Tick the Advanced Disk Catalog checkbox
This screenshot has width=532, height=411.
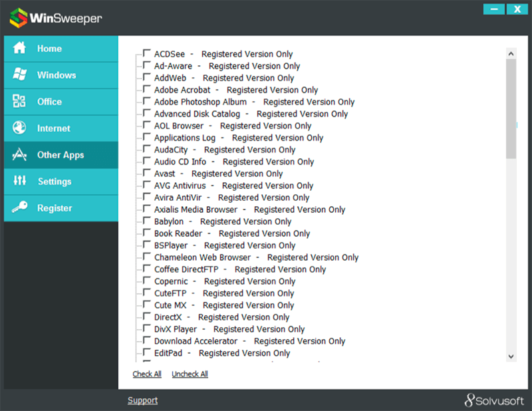tap(146, 113)
